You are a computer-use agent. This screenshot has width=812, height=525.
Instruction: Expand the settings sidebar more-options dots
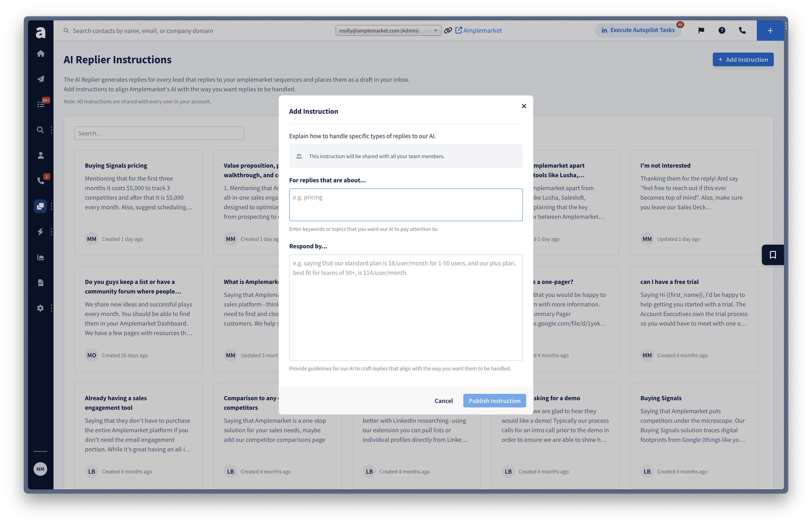[x=52, y=308]
